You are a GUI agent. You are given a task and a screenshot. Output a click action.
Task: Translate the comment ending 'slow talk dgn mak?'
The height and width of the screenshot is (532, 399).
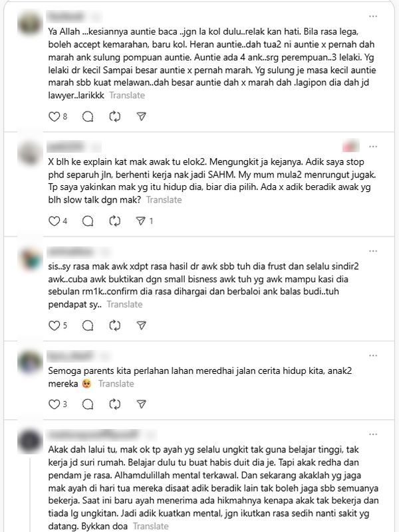(x=164, y=200)
